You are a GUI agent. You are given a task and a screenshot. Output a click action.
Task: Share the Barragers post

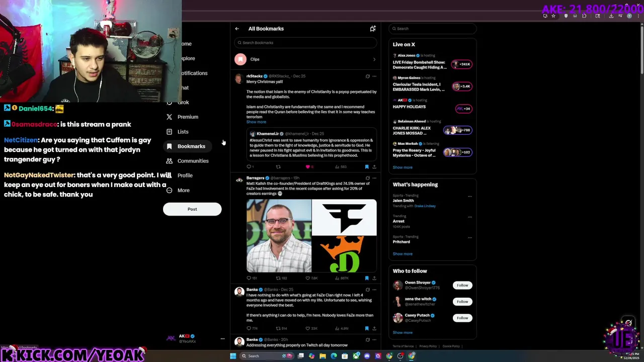pyautogui.click(x=374, y=278)
